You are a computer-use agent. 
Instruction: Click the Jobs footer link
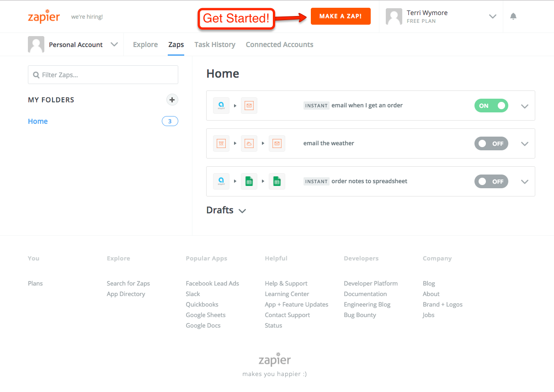click(428, 315)
